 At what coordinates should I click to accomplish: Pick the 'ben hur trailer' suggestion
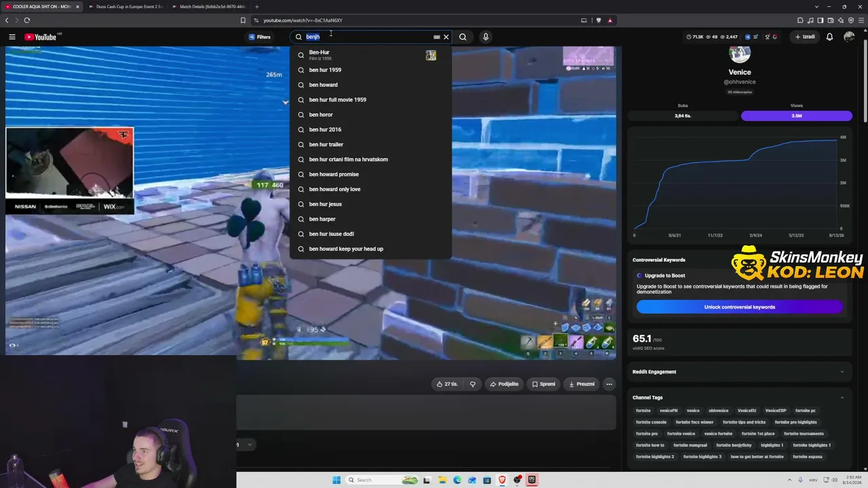click(370, 144)
